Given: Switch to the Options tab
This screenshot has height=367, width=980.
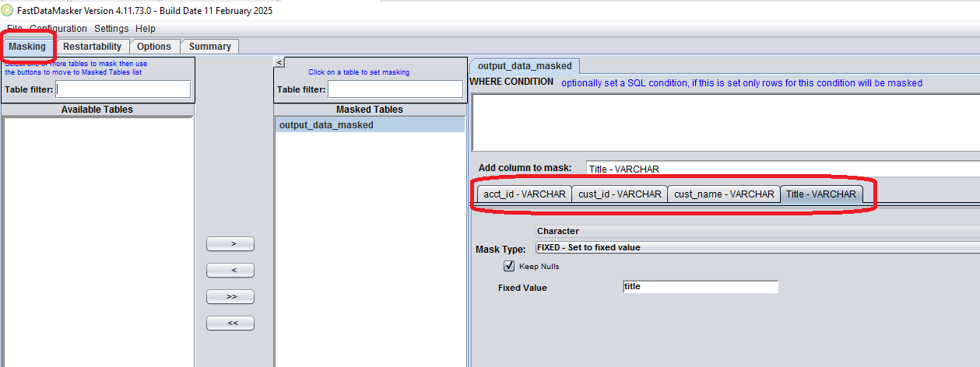Looking at the screenshot, I should point(154,47).
